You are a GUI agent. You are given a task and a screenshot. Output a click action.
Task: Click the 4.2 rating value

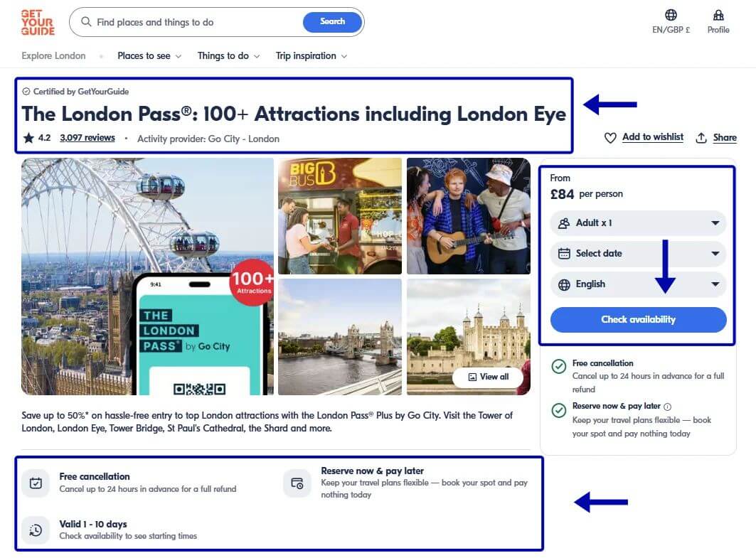(x=44, y=138)
